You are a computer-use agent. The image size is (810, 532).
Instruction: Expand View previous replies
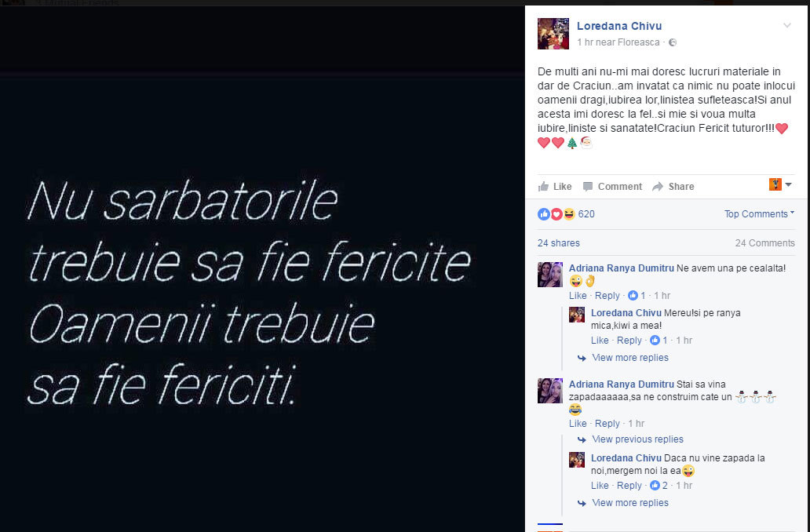(x=637, y=439)
